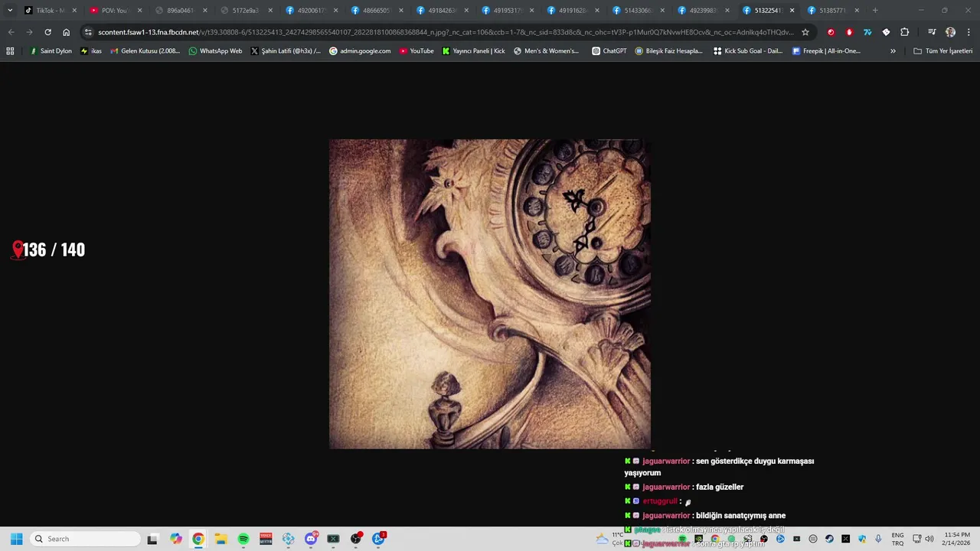Open the Tüm Yer İşaretleri folder
The height and width of the screenshot is (551, 980).
942,51
